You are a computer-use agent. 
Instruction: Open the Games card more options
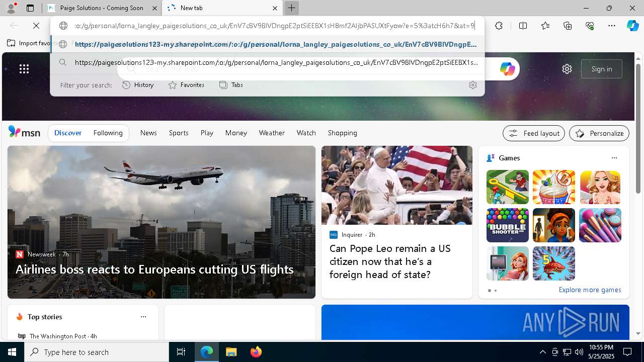coord(614,158)
